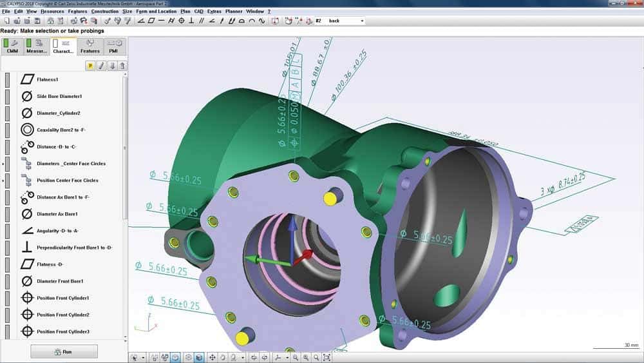This screenshot has height=363, width=644.
Task: Toggle the status bar left of Flatness -D-
Action: coord(7,264)
